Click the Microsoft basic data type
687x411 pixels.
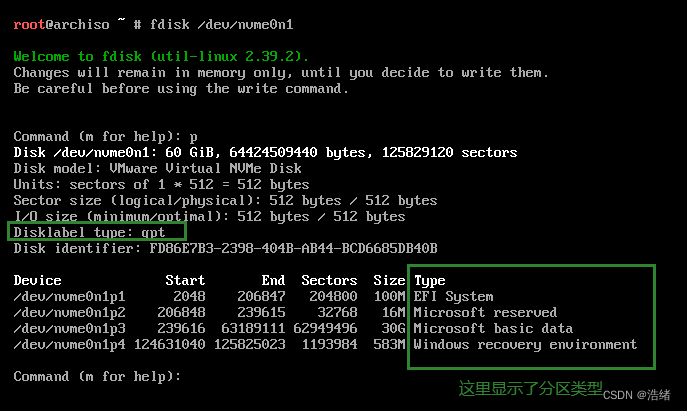(494, 328)
